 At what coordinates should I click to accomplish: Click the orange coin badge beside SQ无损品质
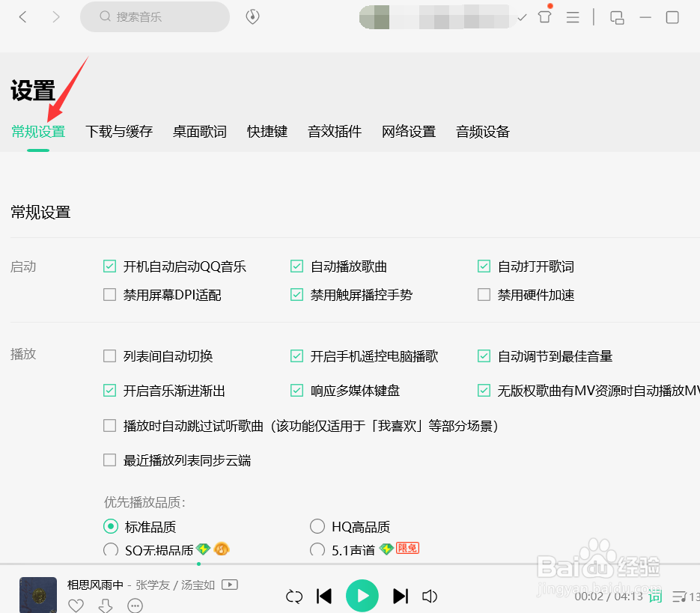222,549
